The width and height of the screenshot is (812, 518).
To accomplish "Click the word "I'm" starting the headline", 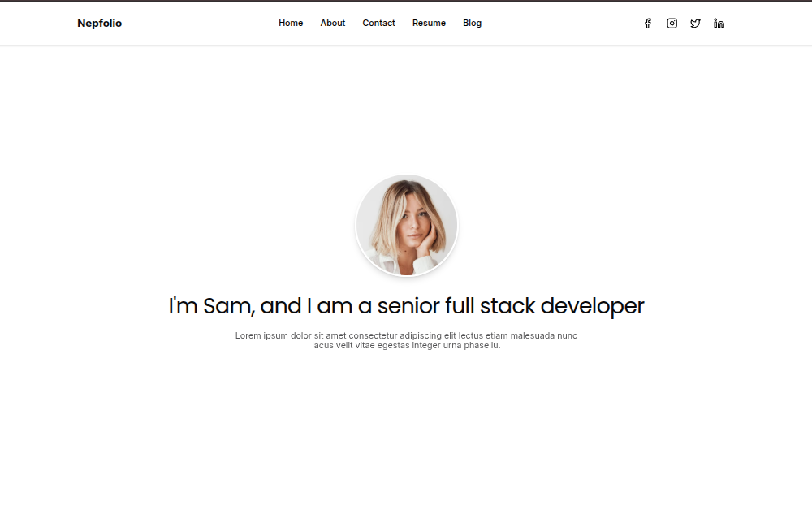I will click(183, 306).
